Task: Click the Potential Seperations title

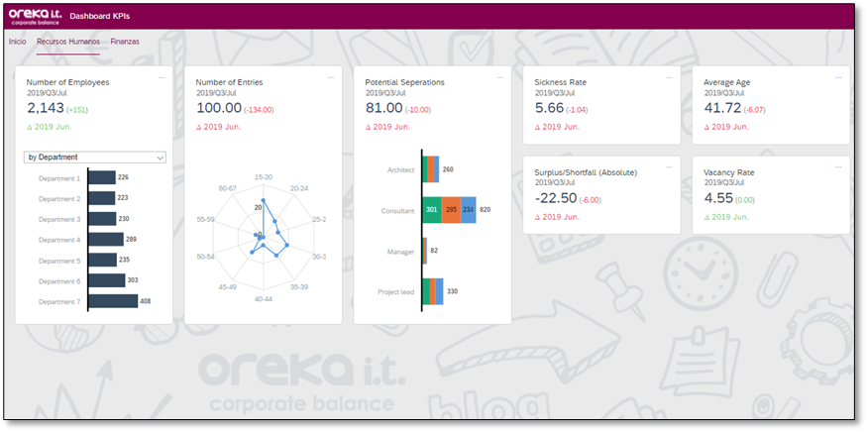Action: pos(404,82)
